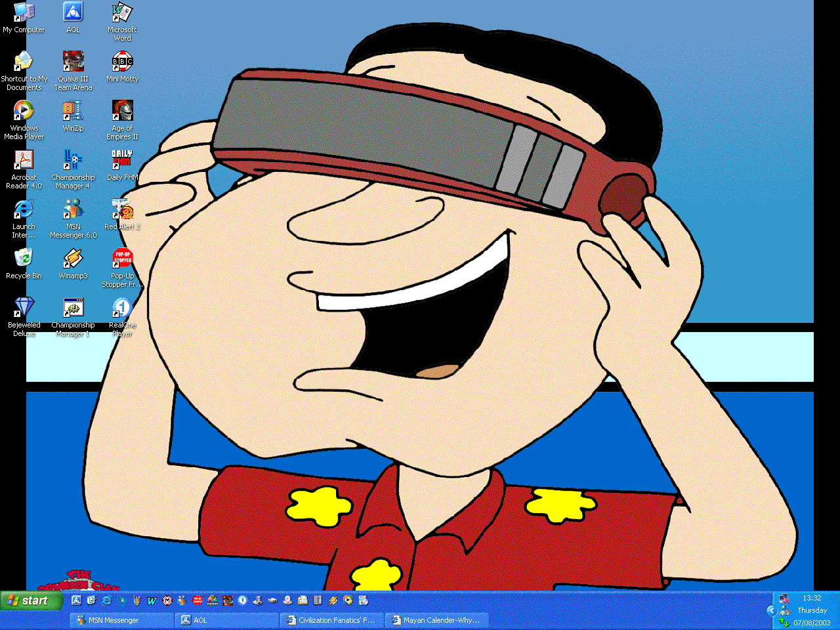The width and height of the screenshot is (840, 630).
Task: Click MSN Messenger system tray icon
Action: (785, 610)
